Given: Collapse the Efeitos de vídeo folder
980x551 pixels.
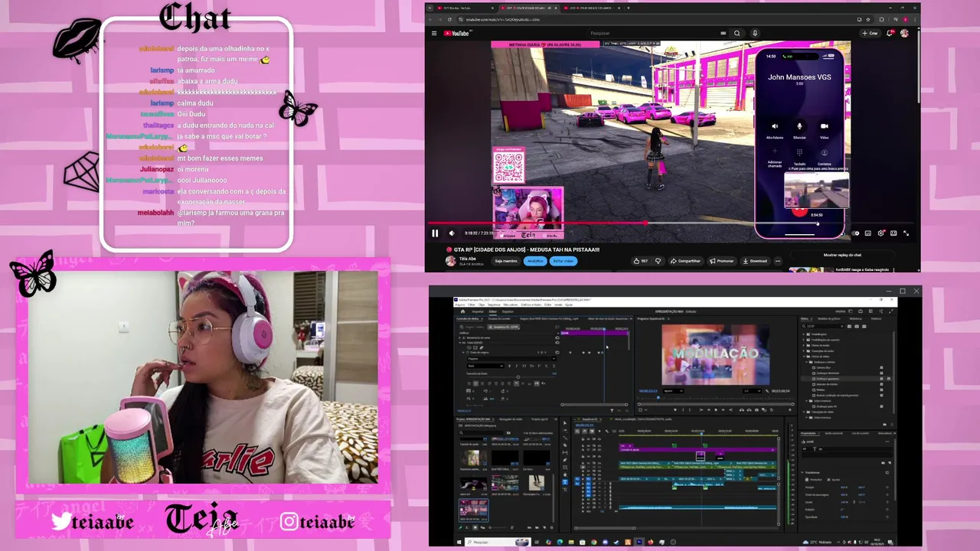Looking at the screenshot, I should [804, 357].
